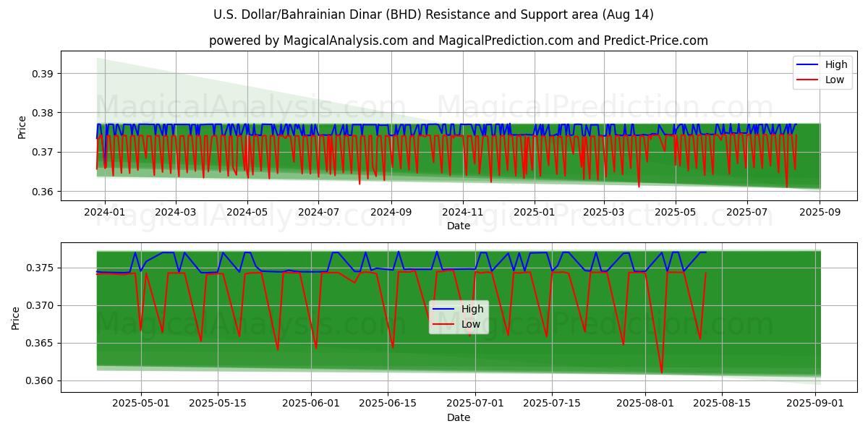This screenshot has width=868, height=434.
Task: Click the 2025-08-01 date tick label
Action: (x=645, y=404)
